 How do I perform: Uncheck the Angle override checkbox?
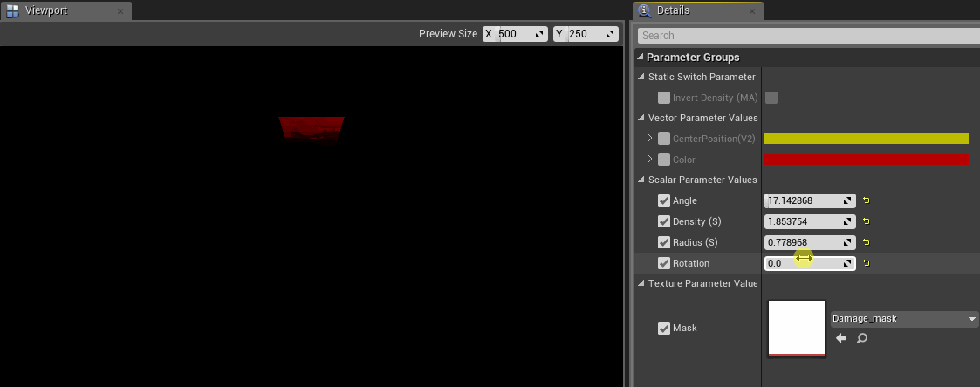(x=664, y=201)
